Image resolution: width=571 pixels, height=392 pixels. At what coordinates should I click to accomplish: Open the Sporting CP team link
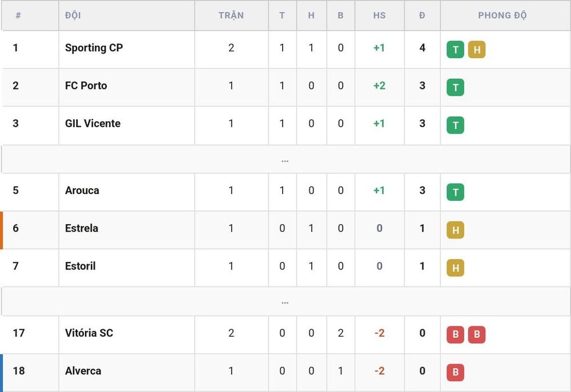click(94, 48)
